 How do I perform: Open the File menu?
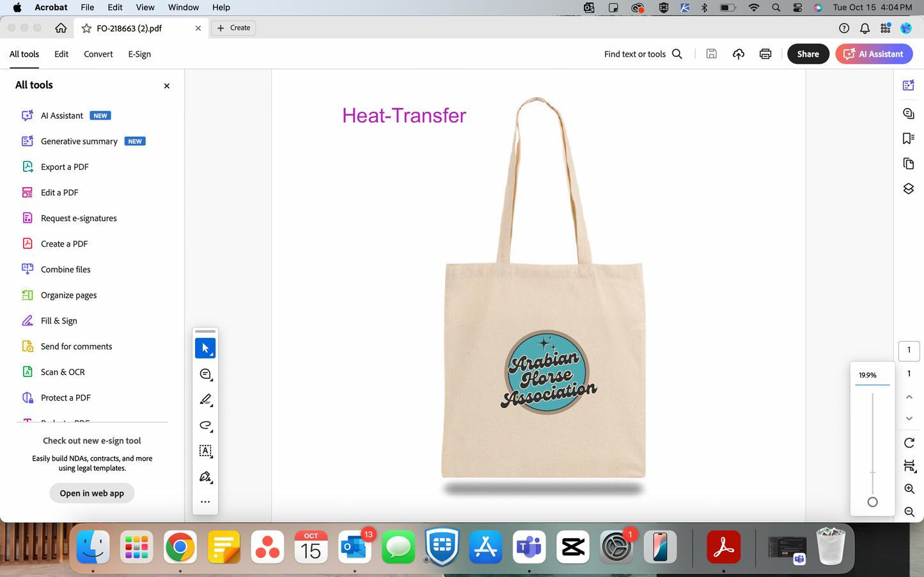point(88,8)
